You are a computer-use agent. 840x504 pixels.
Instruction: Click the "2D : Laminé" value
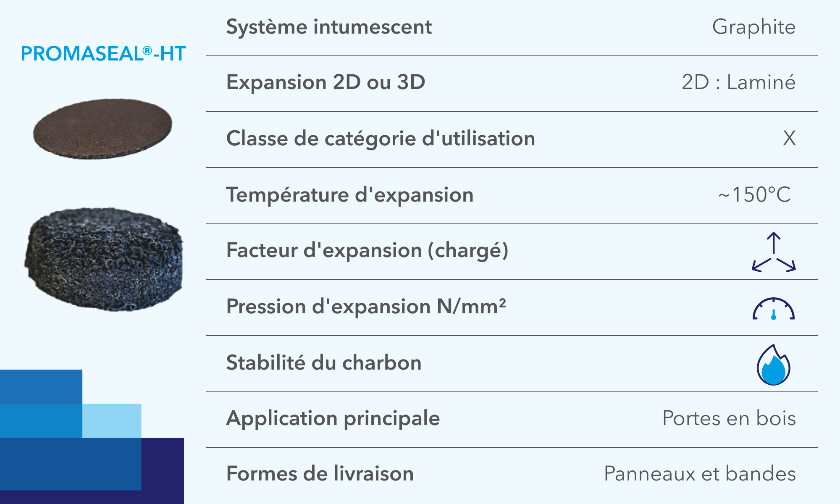(x=738, y=82)
